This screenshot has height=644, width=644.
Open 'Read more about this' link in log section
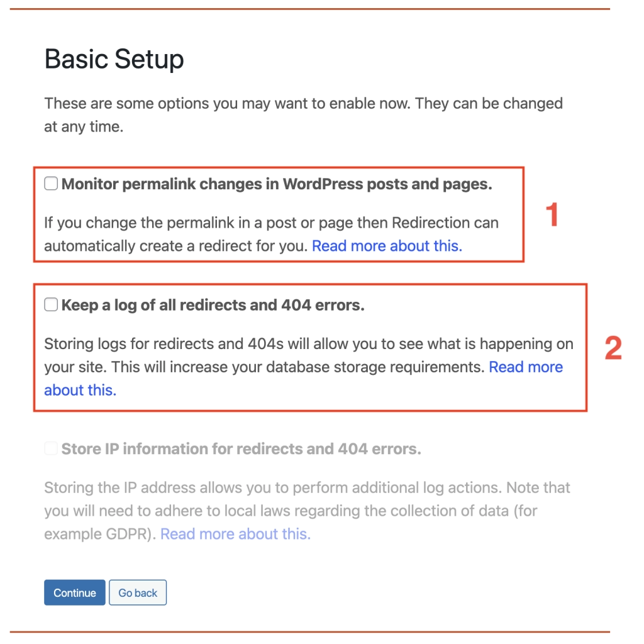[x=526, y=367]
